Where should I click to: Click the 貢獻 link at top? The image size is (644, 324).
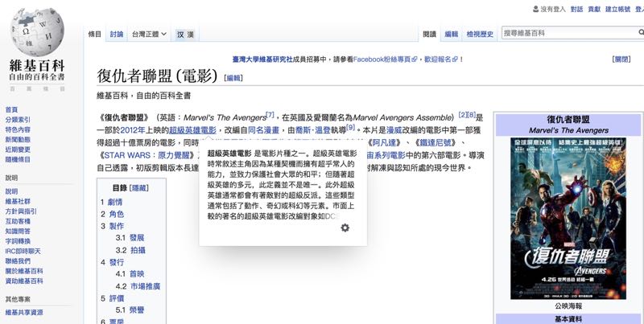[x=594, y=9]
